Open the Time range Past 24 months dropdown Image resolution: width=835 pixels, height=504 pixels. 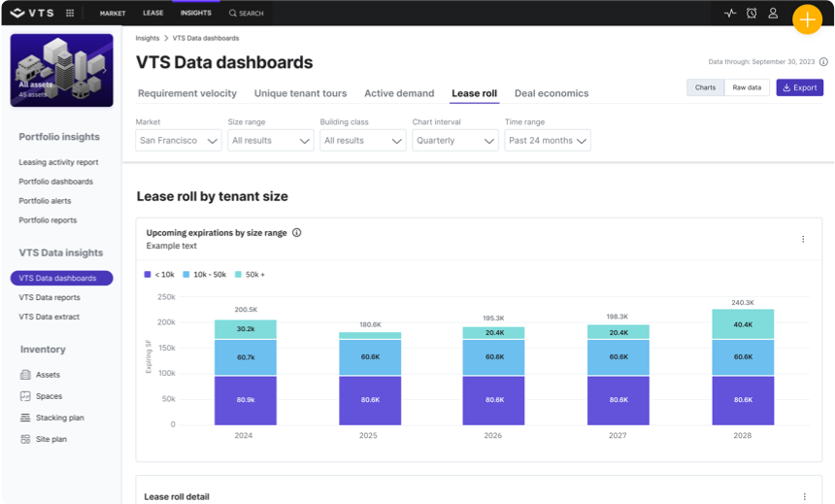(548, 141)
